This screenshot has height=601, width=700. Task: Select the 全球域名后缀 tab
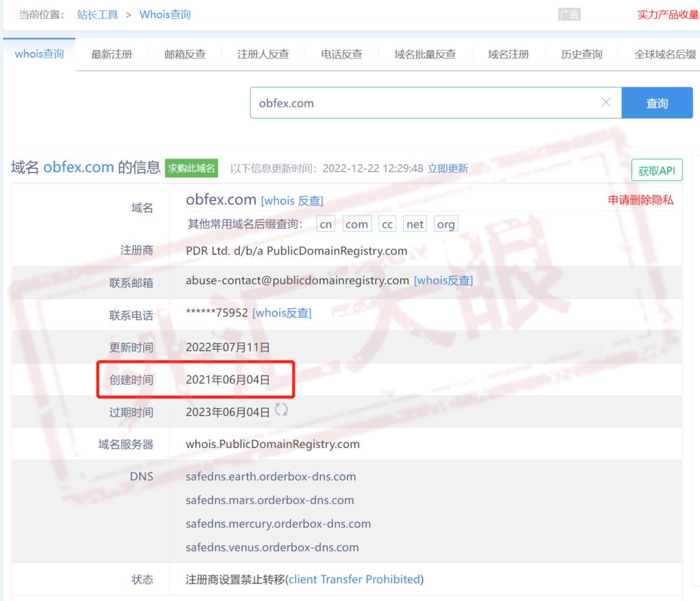pos(665,54)
